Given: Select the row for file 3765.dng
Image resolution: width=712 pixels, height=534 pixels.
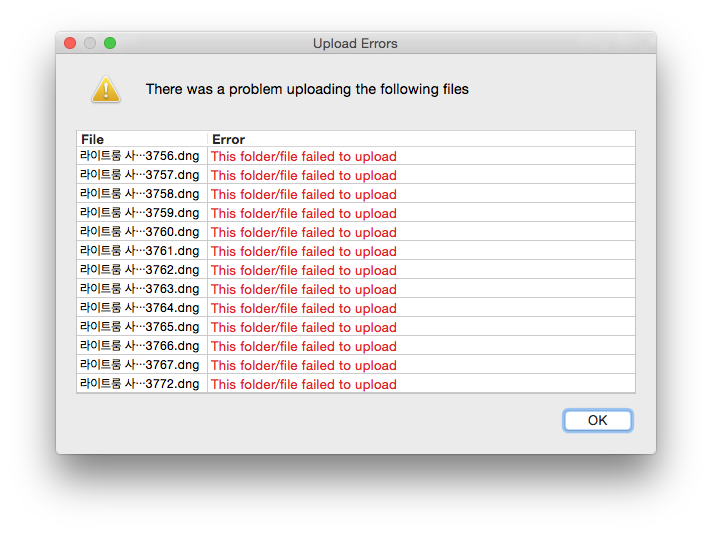Looking at the screenshot, I should coord(356,327).
